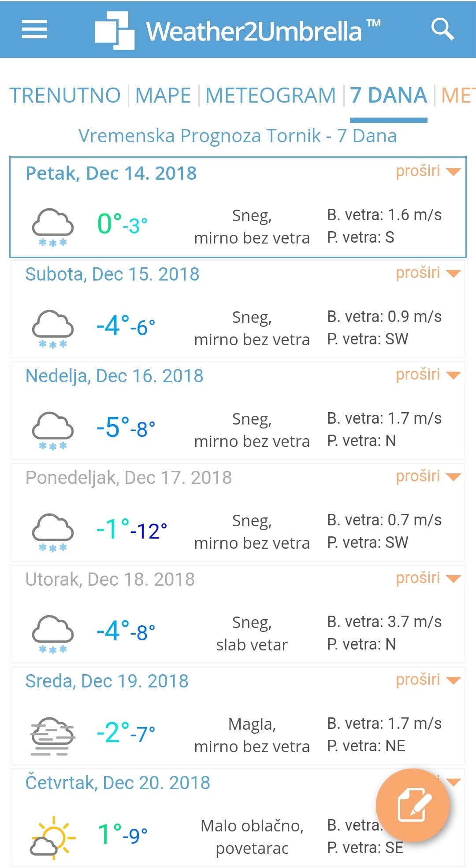Open the METEOGRAM tab
Viewport: 476px width, 868px height.
click(270, 96)
